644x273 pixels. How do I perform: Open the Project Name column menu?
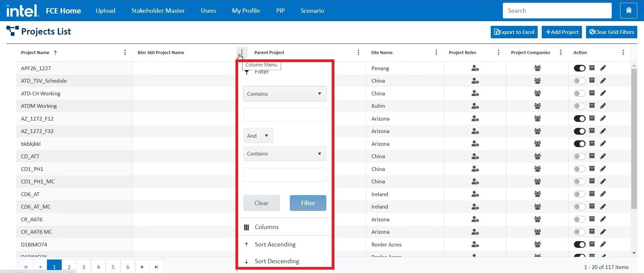tap(125, 52)
